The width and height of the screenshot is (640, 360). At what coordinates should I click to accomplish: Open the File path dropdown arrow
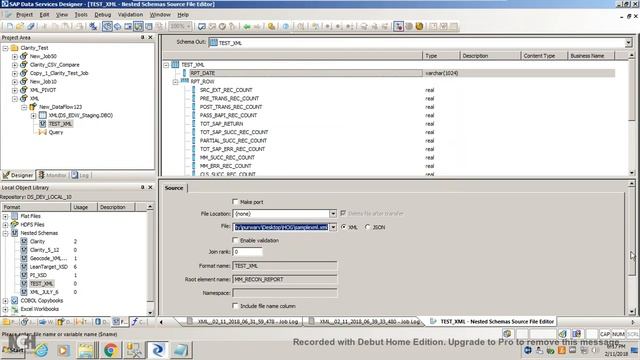coord(333,227)
